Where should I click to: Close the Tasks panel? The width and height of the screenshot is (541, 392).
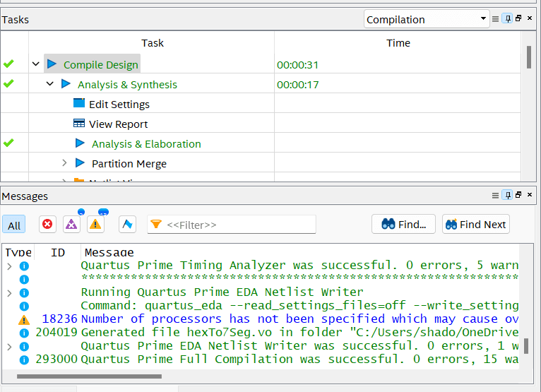pos(530,18)
